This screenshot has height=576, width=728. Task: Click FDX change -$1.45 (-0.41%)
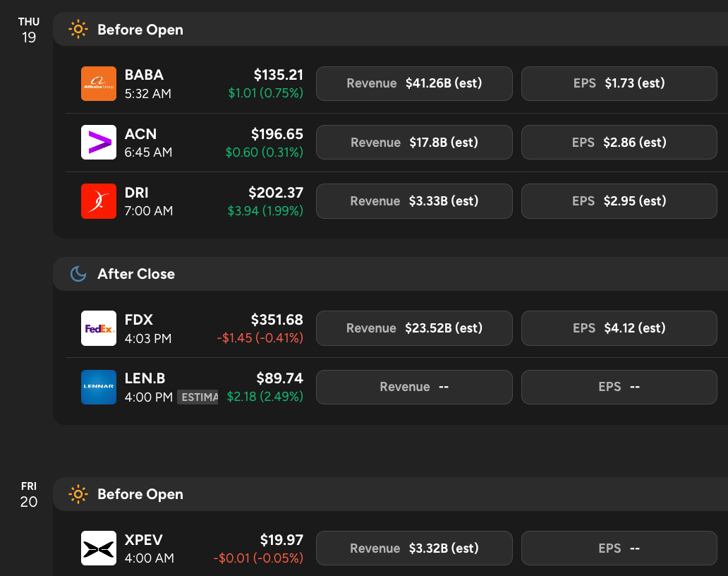[x=260, y=337]
